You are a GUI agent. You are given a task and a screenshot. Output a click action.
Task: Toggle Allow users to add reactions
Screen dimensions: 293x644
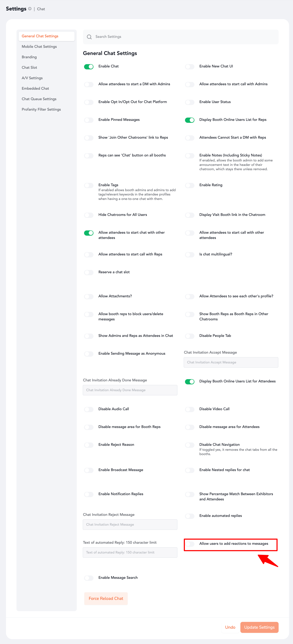coord(189,544)
